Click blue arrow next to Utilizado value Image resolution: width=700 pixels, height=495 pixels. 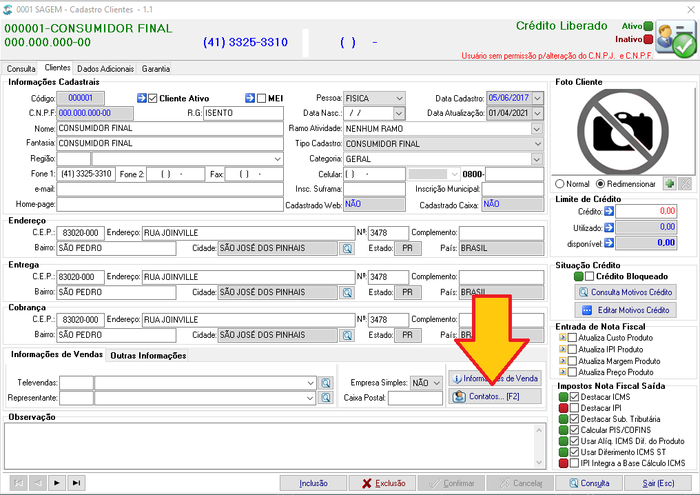pyautogui.click(x=609, y=227)
